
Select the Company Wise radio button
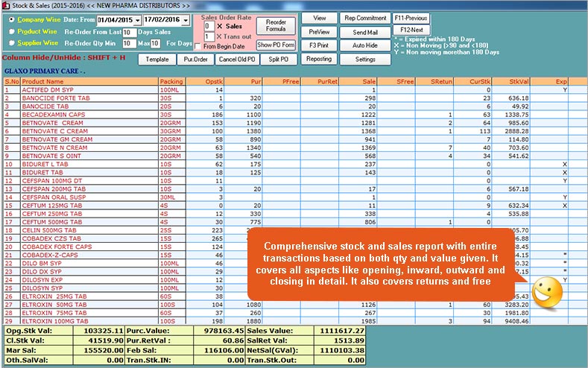[x=12, y=19]
